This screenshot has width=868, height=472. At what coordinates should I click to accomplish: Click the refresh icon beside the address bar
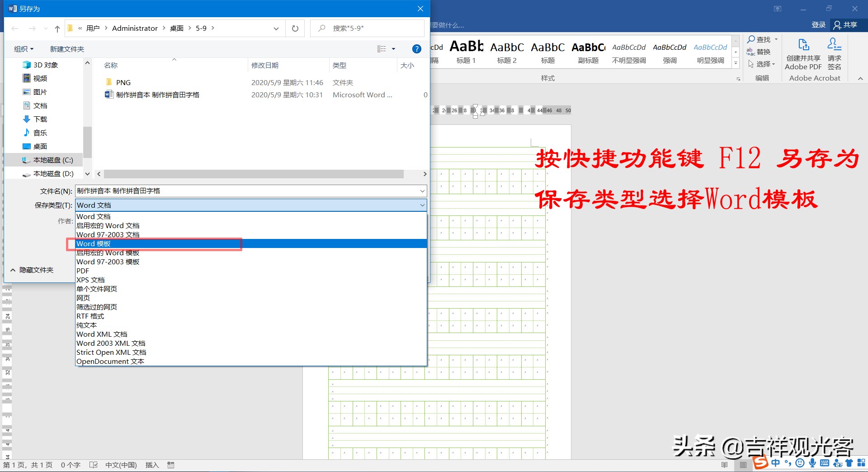point(295,28)
